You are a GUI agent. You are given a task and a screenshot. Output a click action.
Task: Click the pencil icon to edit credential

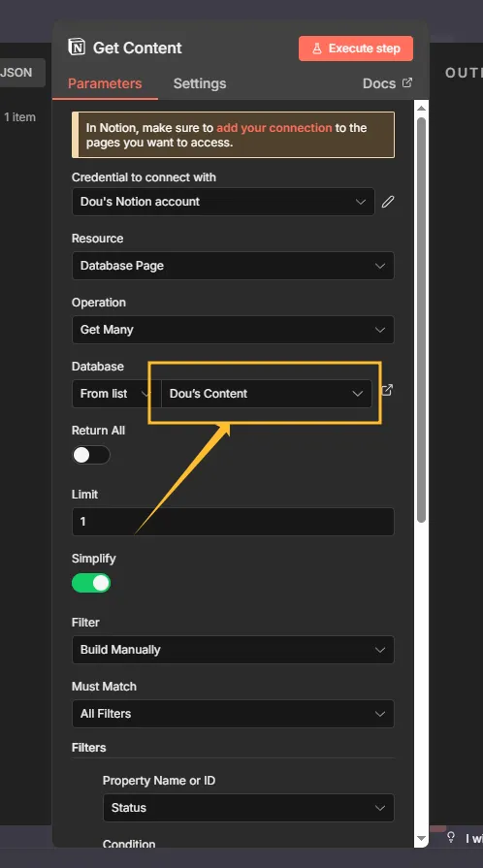(388, 202)
